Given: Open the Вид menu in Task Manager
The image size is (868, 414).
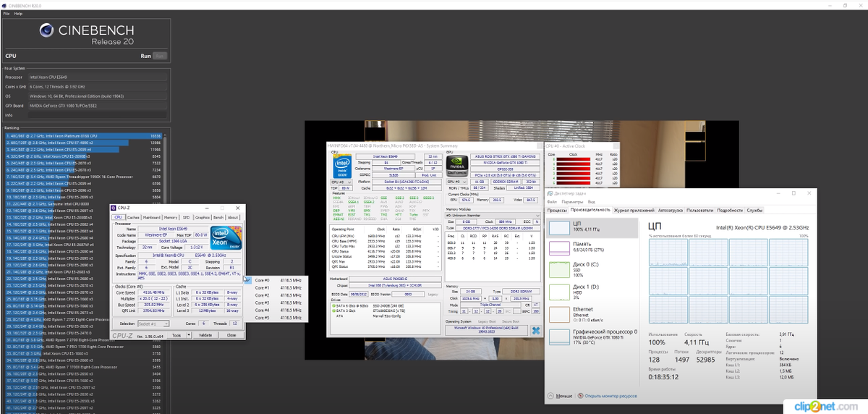Looking at the screenshot, I should [591, 202].
